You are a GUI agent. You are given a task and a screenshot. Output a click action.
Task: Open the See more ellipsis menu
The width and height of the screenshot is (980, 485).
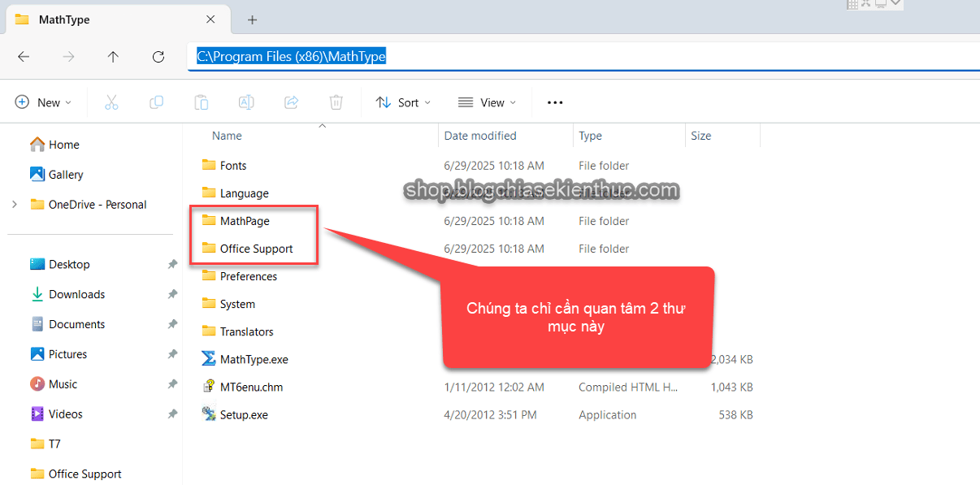click(555, 102)
